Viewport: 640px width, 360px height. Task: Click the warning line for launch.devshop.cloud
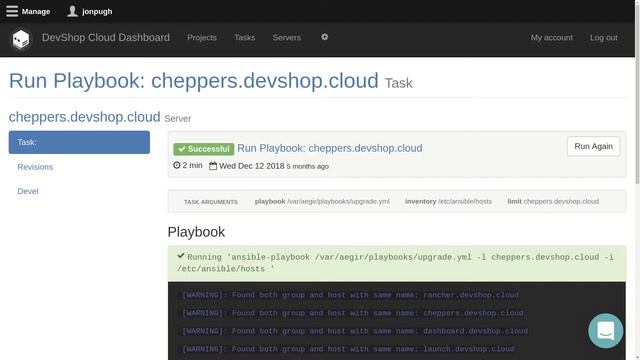pyautogui.click(x=348, y=349)
